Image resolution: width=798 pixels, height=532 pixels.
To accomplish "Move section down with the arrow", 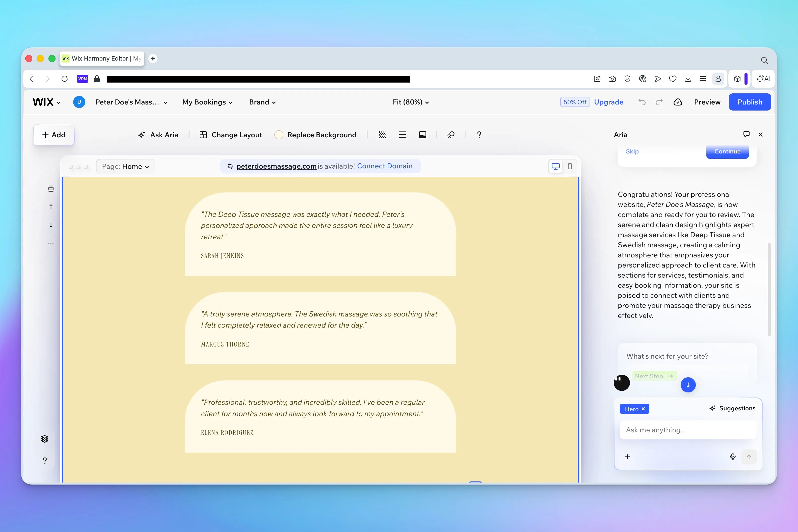I will tap(51, 225).
